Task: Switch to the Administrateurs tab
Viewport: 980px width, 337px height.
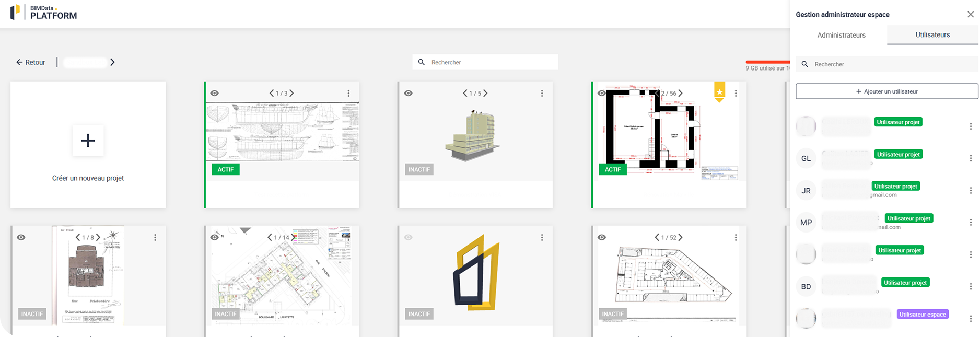Action: tap(841, 35)
